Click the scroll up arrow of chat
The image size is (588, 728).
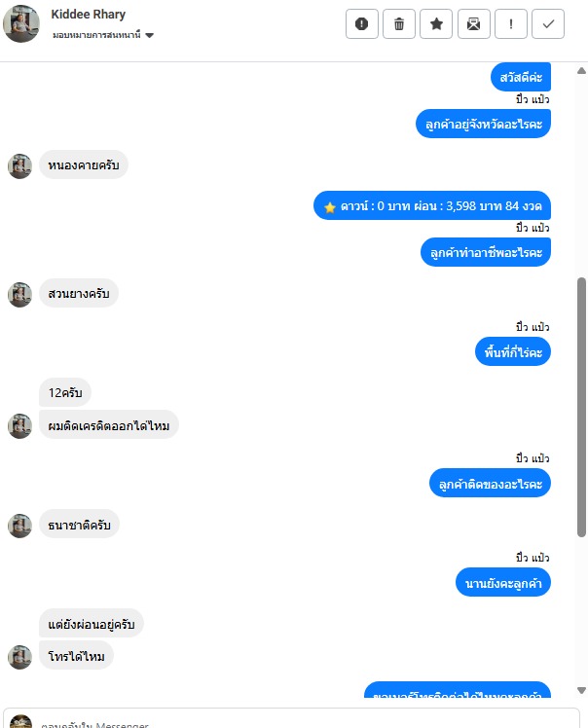581,71
